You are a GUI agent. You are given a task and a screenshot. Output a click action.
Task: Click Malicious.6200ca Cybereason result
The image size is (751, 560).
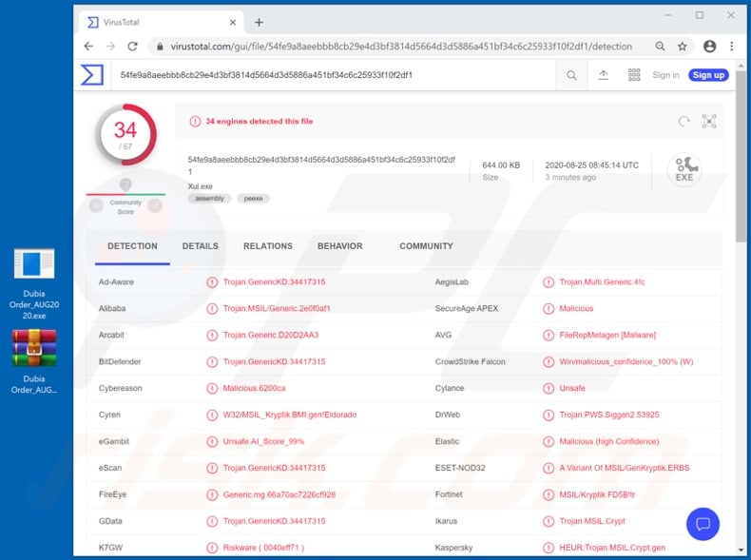[x=254, y=389]
